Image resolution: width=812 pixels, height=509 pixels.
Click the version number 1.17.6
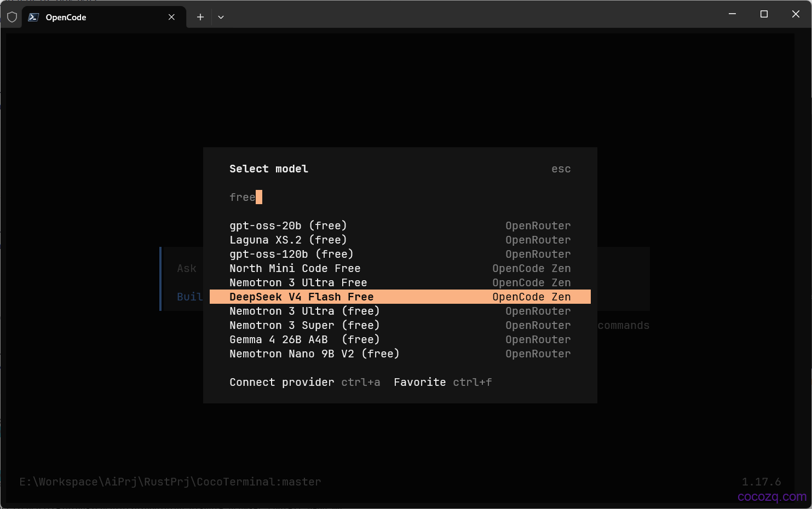tap(761, 482)
